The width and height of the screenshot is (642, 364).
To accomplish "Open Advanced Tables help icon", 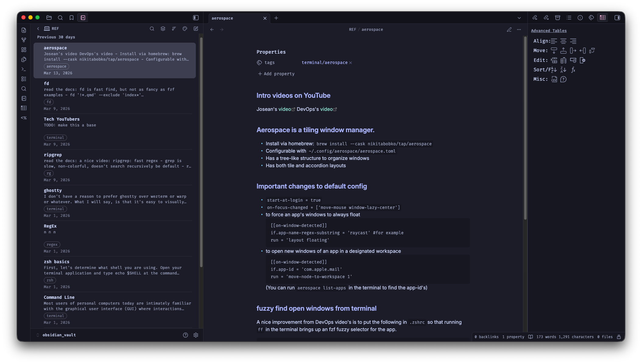I will click(563, 79).
